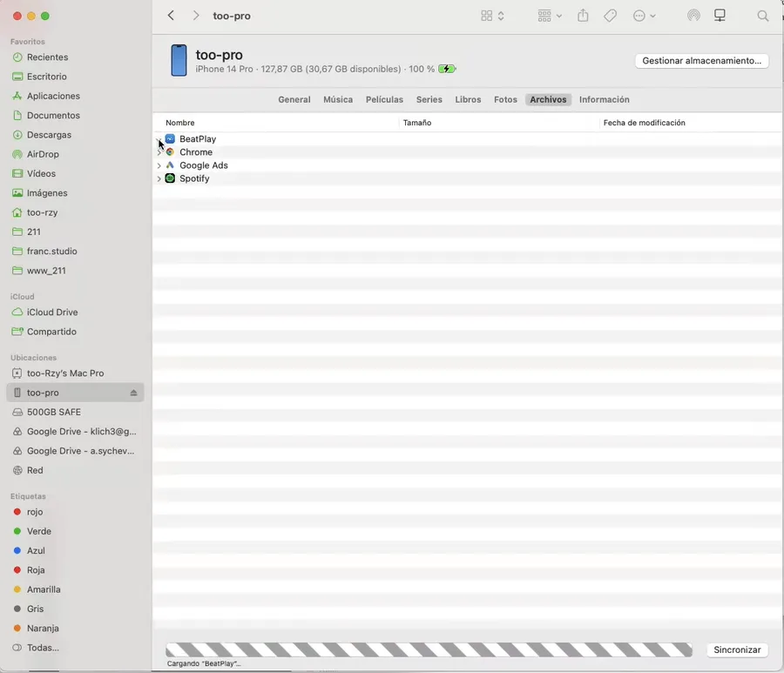Viewport: 784px width, 673px height.
Task: Open the view mode icon switcher
Action: (492, 16)
